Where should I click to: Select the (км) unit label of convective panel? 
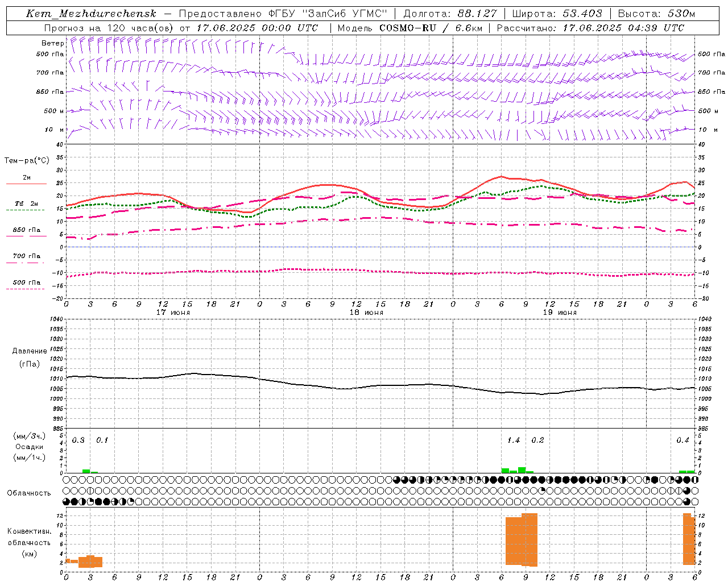(29, 554)
